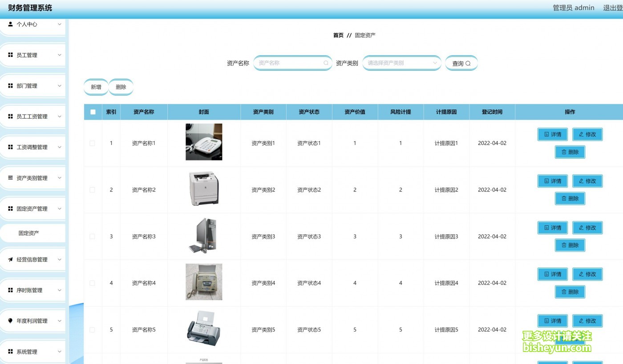Click the grid icon beside 部门管理
Image resolution: width=623 pixels, height=364 pixels.
tap(11, 86)
